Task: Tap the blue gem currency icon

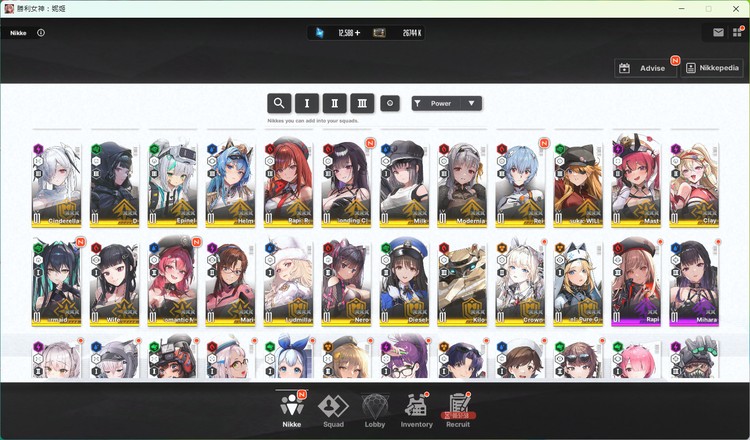Action: click(320, 33)
